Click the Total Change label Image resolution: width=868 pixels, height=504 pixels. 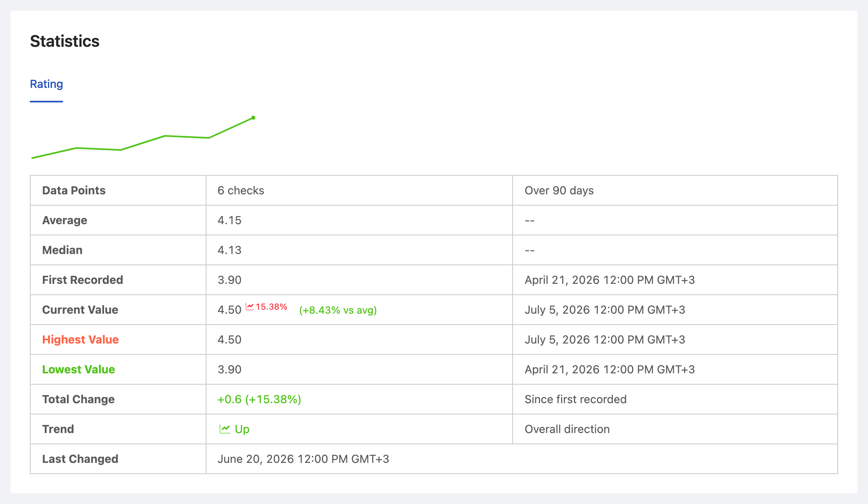(79, 399)
